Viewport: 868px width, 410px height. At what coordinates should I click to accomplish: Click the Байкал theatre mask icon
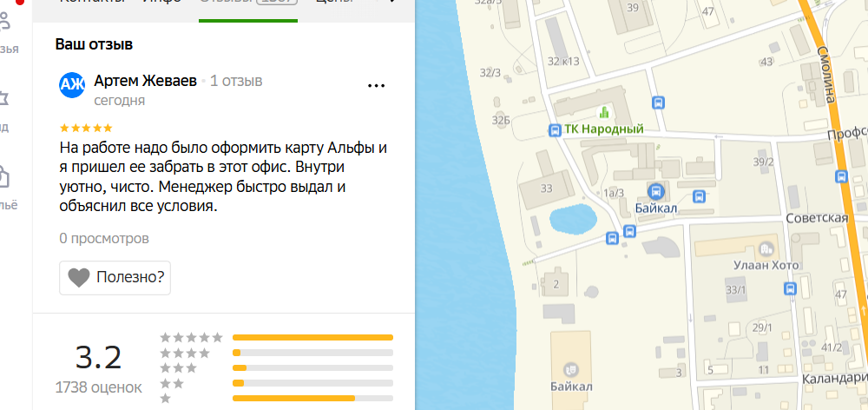(570, 368)
